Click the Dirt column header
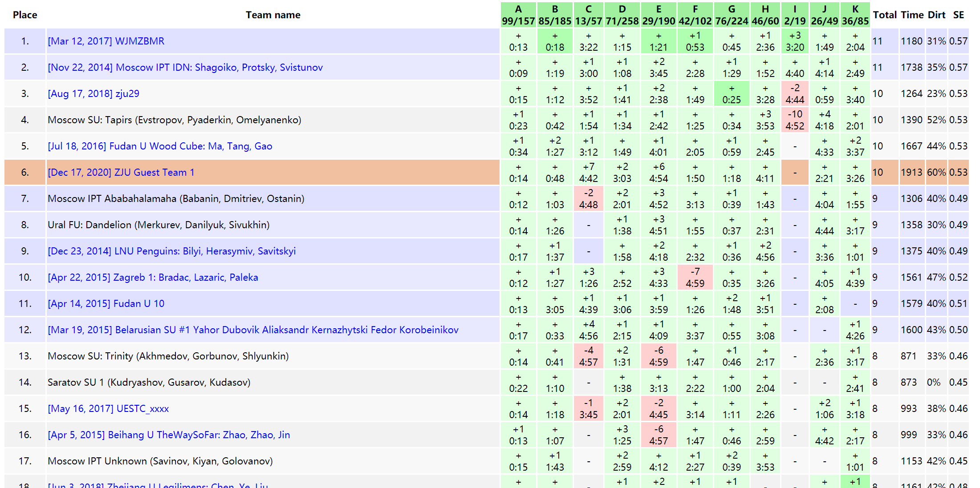Viewport: 980px width, 488px height. point(936,15)
